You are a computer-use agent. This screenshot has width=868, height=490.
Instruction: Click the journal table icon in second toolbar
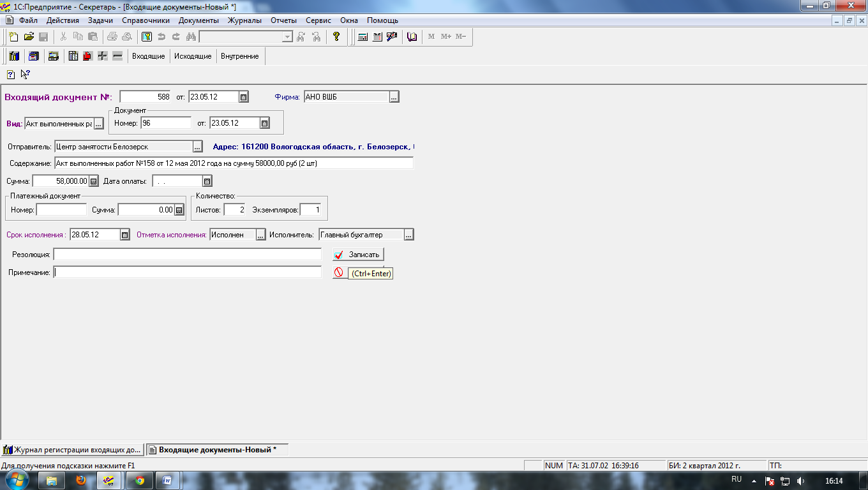[73, 56]
